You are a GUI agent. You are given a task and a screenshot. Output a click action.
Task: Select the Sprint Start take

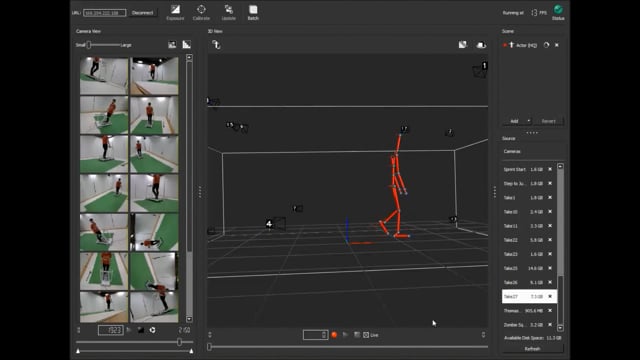(529, 169)
